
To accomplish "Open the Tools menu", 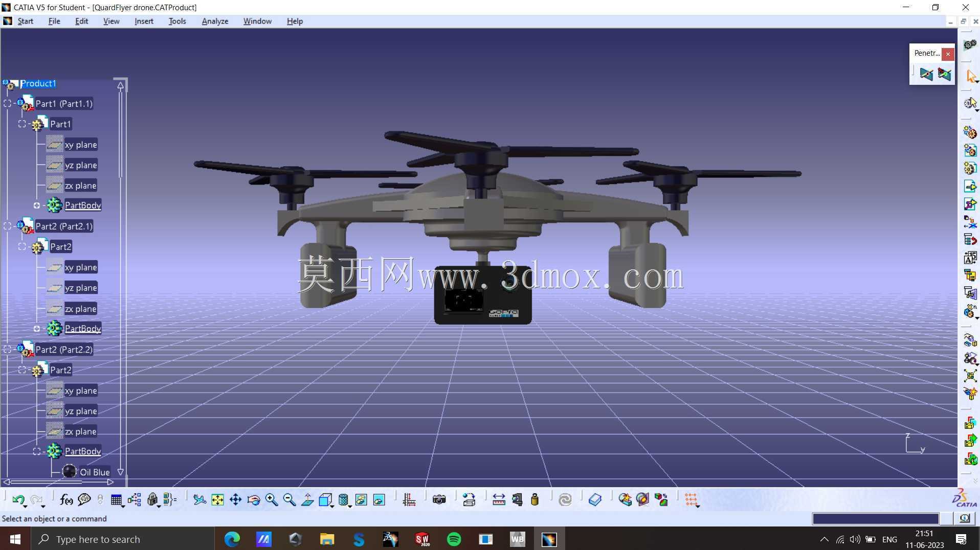I will click(x=177, y=21).
